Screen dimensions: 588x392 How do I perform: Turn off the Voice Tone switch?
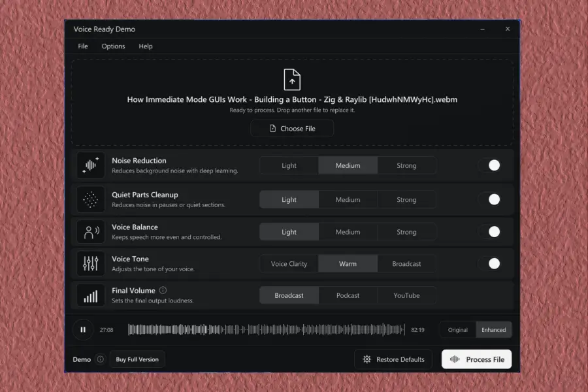pos(491,263)
